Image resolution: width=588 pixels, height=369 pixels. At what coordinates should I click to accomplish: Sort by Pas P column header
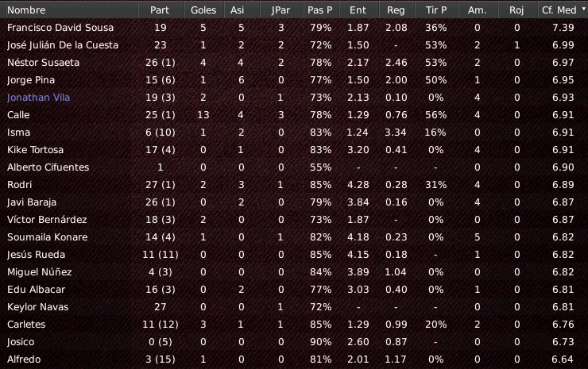pyautogui.click(x=321, y=10)
